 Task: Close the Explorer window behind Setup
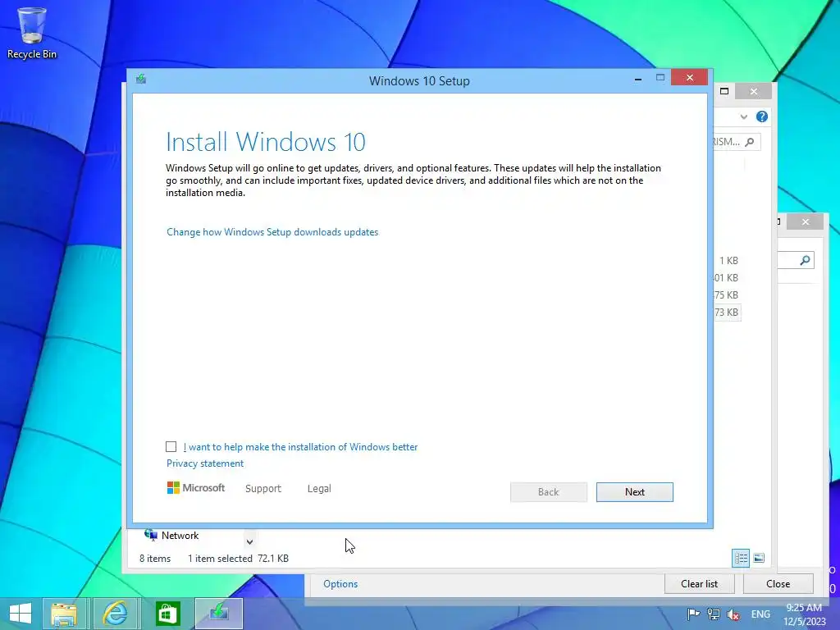pos(753,92)
